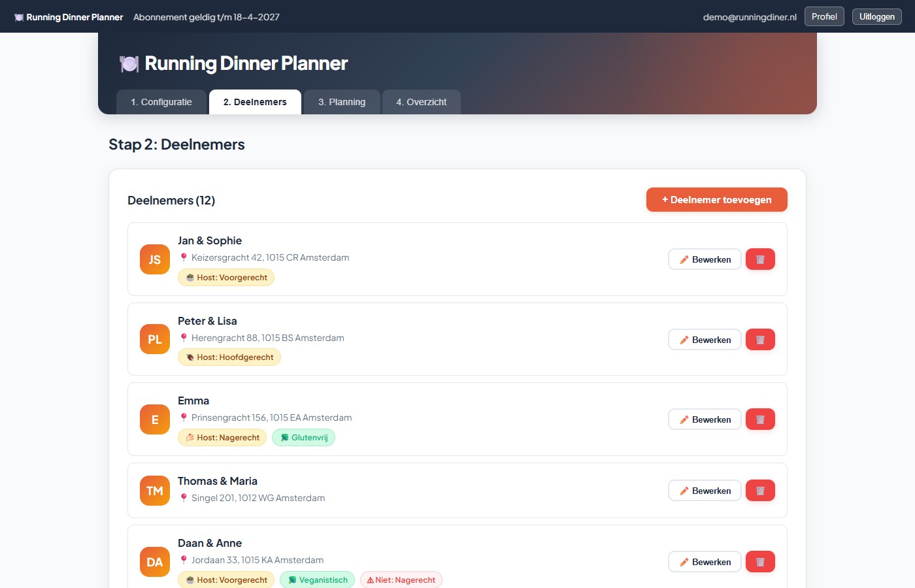Open the Profiel page
This screenshot has height=588, width=915.
(x=824, y=16)
